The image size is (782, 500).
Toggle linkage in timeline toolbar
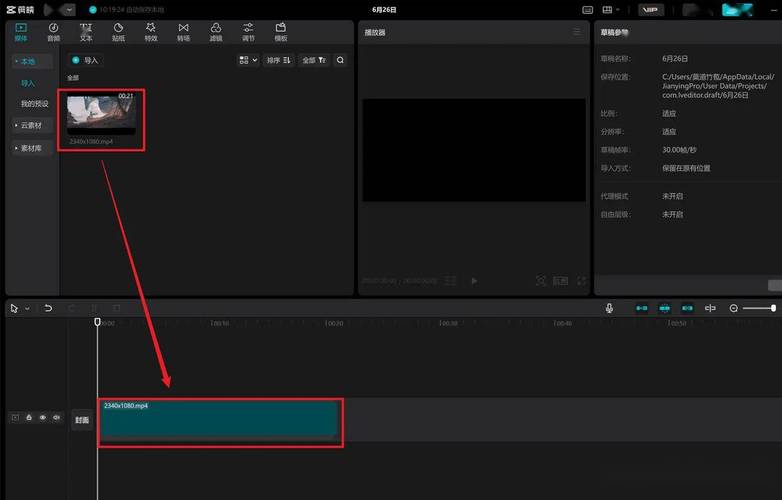pyautogui.click(x=687, y=308)
